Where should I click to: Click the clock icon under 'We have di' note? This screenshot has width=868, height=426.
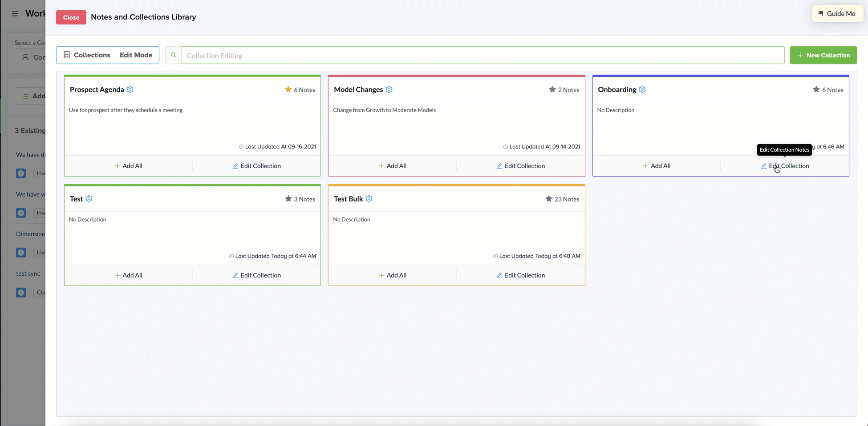click(x=21, y=173)
